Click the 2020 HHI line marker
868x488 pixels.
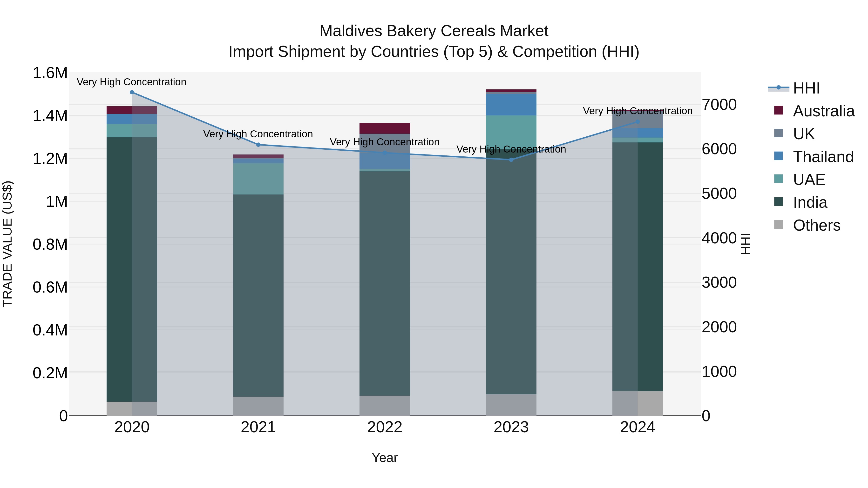coord(132,92)
